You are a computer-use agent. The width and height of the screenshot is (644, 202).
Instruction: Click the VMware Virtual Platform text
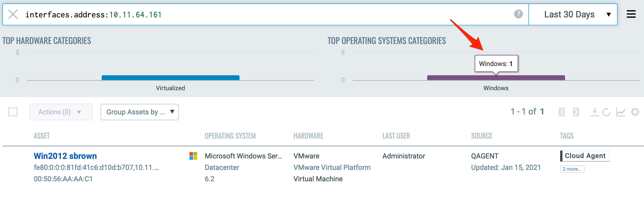(332, 167)
